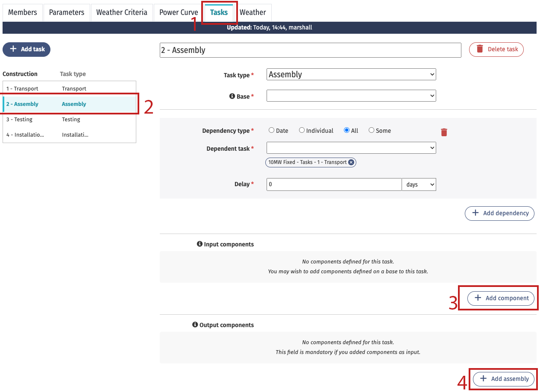Viewport: 540px width, 392px height.
Task: Click the Delay value input field
Action: [334, 184]
